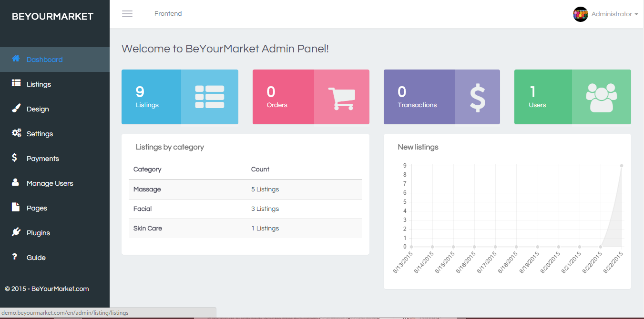
Task: Click the Manage Users person icon
Action: [15, 182]
